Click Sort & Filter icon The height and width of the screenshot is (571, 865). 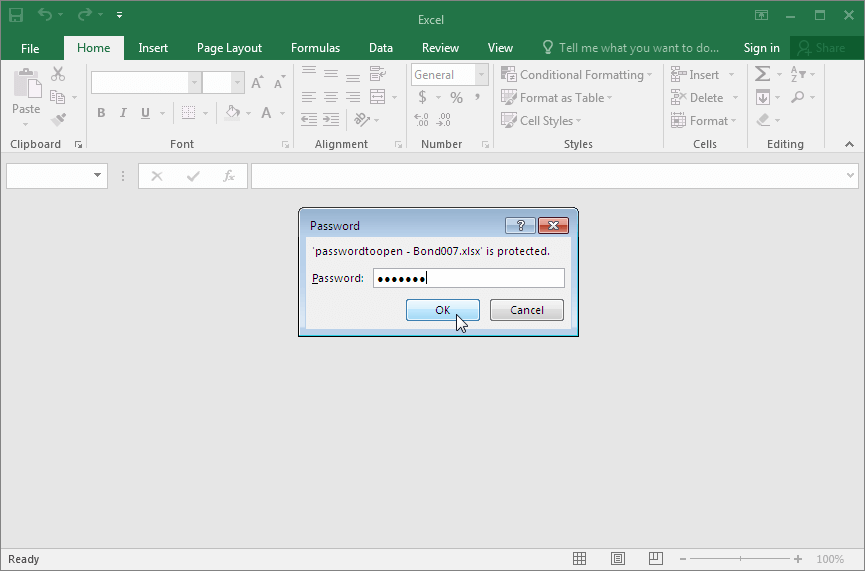click(798, 74)
